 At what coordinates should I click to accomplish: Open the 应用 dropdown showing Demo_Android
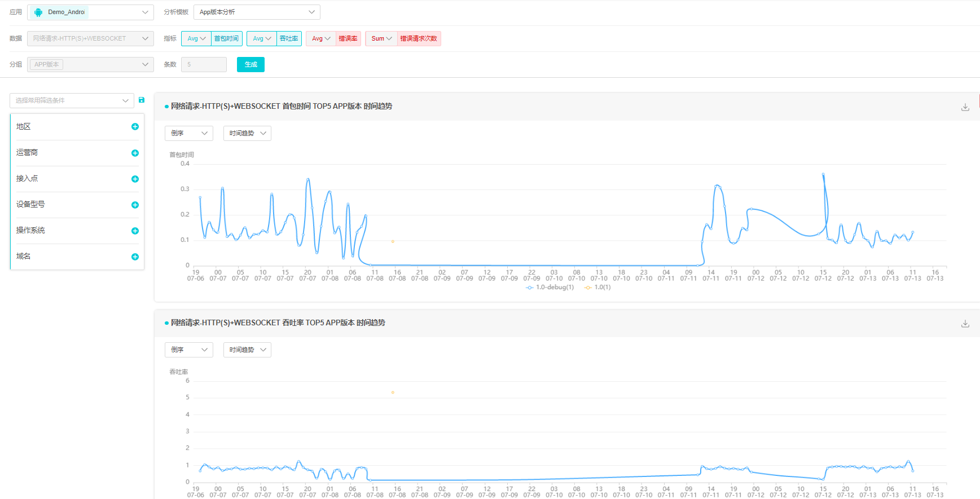90,12
